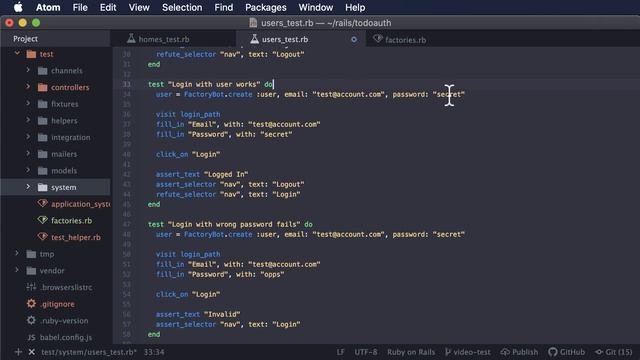Screen dimensions: 640x360
Task: Click the models folder icon
Action: tap(42, 171)
